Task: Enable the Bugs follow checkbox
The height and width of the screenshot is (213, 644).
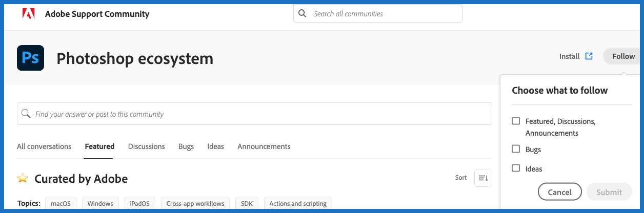Action: [x=516, y=149]
